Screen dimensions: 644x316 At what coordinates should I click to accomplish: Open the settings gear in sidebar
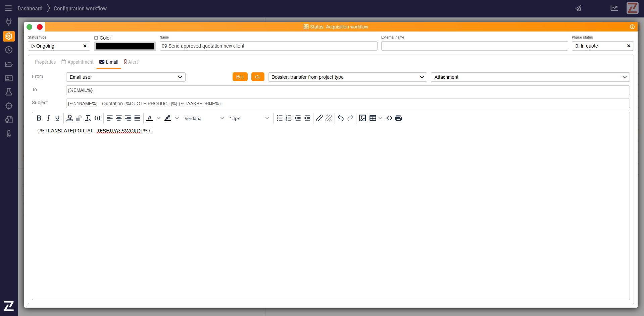(x=9, y=36)
